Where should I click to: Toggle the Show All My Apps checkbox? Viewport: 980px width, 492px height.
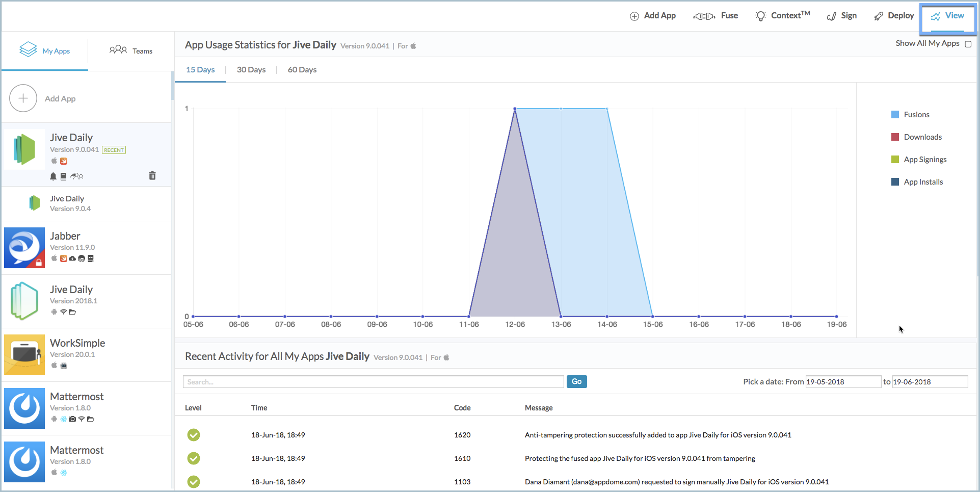(968, 44)
